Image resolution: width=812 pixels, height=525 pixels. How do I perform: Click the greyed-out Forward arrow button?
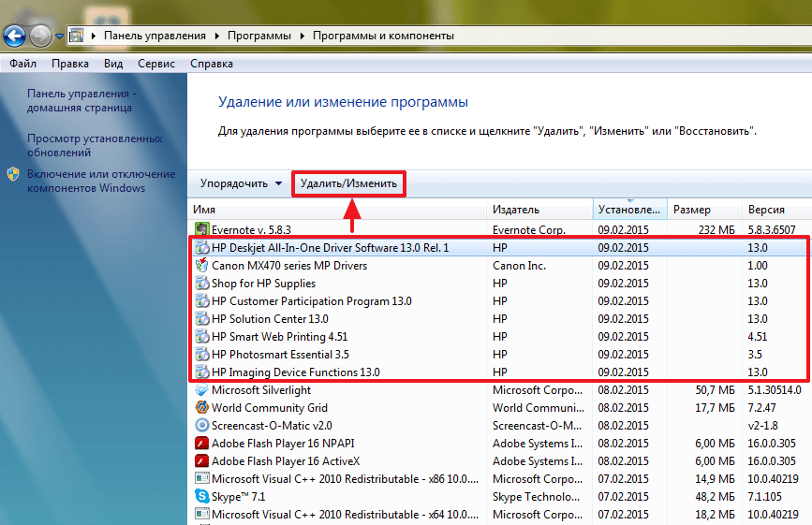coord(40,36)
